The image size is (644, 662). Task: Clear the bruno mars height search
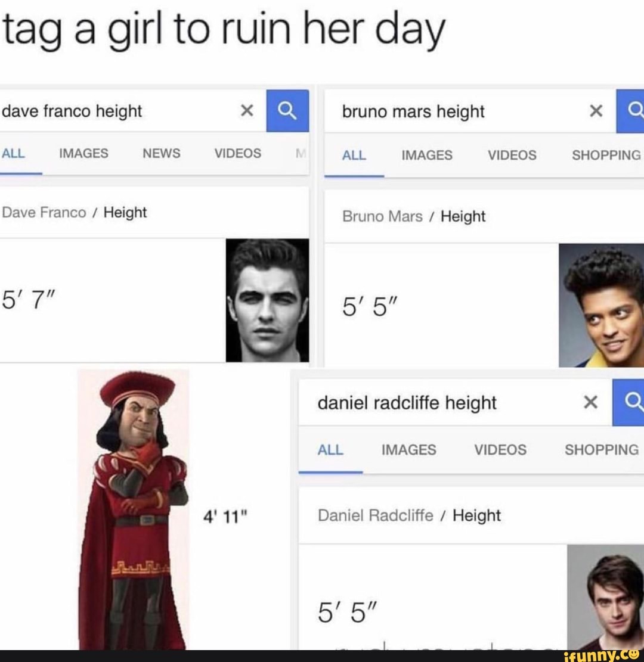(x=596, y=111)
